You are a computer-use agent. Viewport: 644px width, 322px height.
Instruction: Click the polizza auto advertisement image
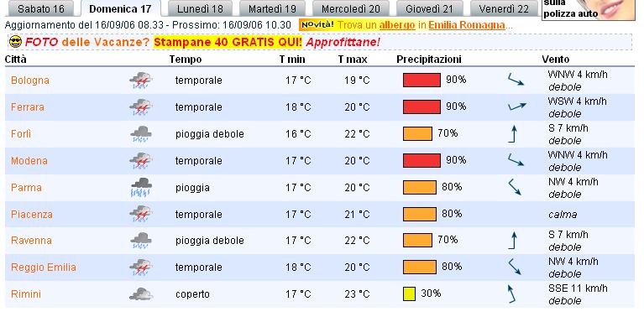coord(588,9)
